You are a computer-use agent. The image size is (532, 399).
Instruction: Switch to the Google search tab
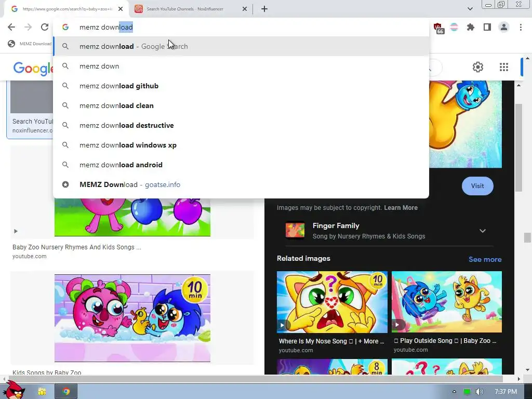click(x=66, y=9)
